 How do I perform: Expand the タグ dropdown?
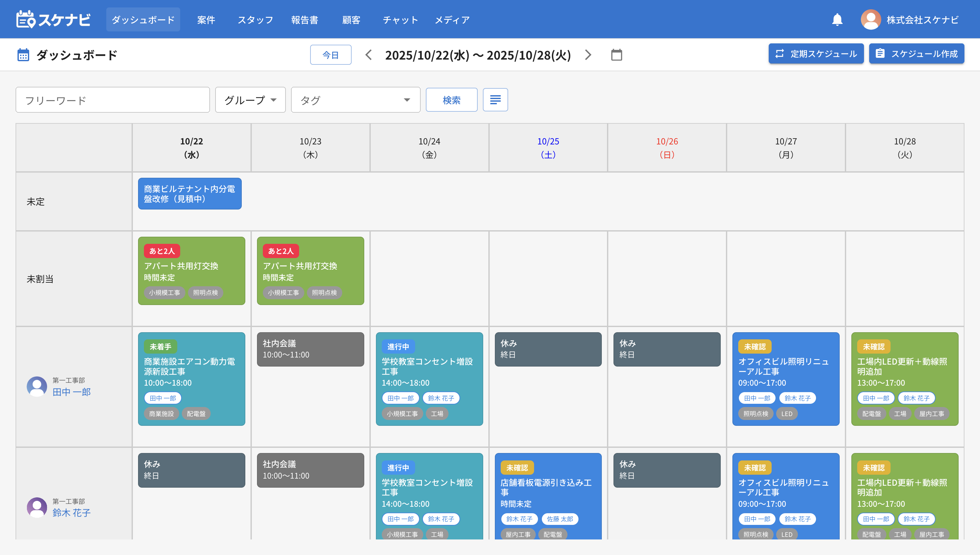[356, 100]
